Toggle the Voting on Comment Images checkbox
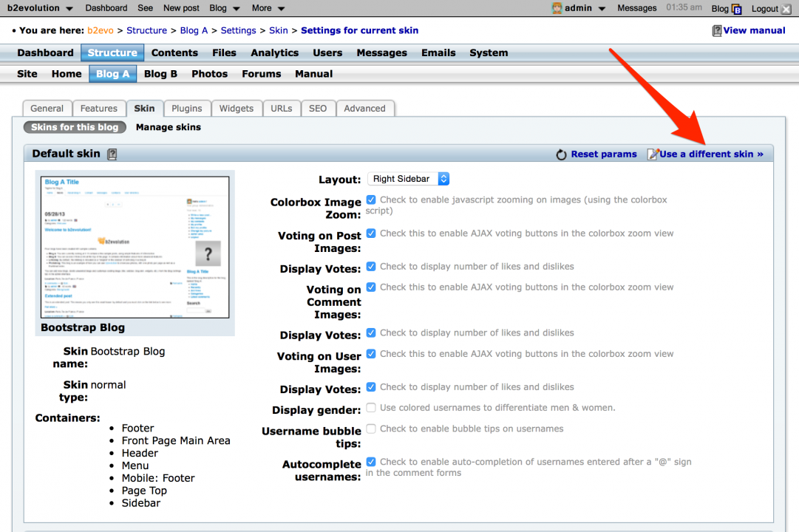The image size is (799, 532). (371, 287)
